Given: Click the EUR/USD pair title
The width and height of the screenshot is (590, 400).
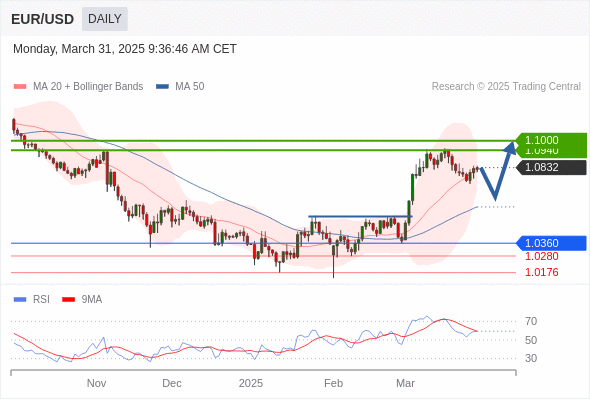Looking at the screenshot, I should (x=43, y=19).
